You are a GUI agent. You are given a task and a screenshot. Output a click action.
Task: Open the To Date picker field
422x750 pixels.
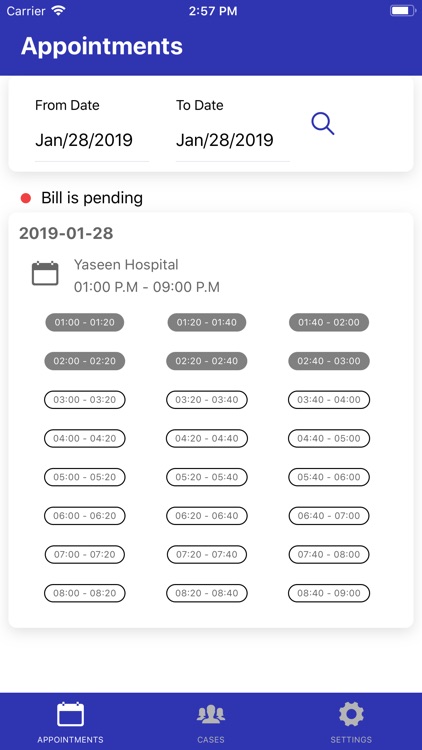233,140
